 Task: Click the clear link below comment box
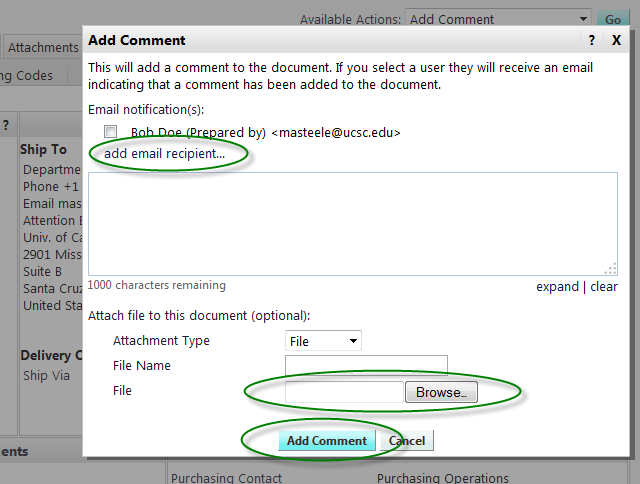click(x=604, y=286)
